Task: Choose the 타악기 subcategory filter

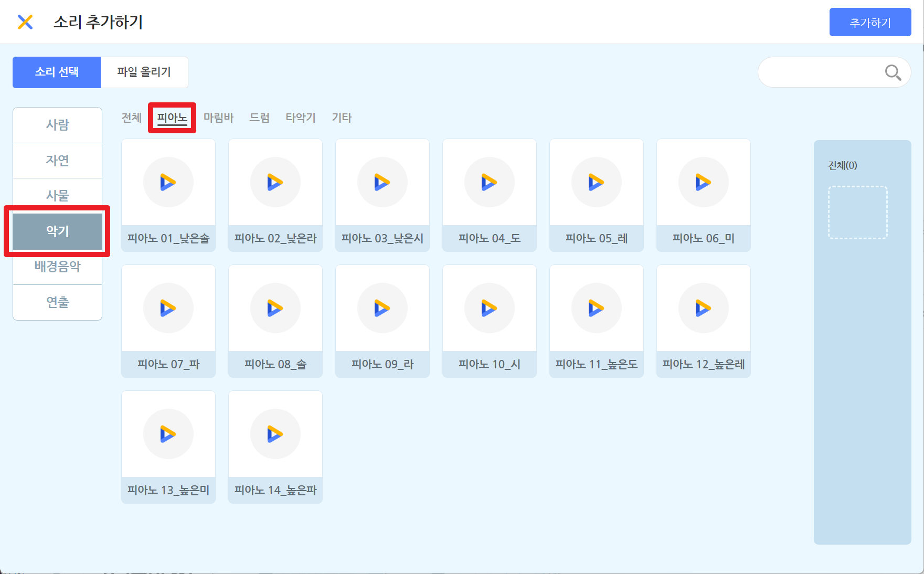Action: pos(301,118)
